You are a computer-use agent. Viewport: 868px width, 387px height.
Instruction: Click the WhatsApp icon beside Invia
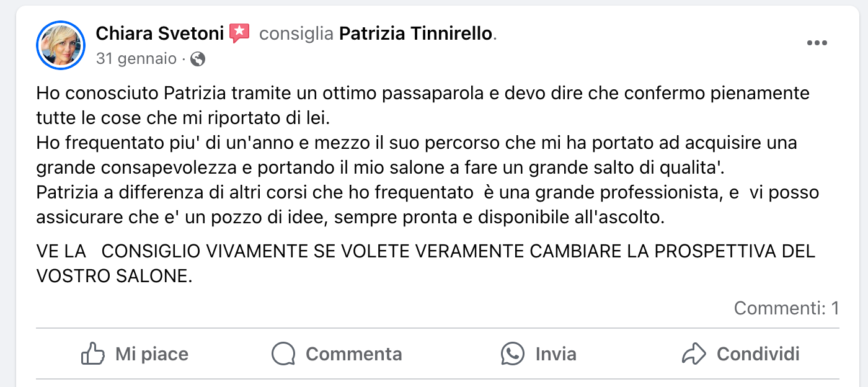[513, 354]
